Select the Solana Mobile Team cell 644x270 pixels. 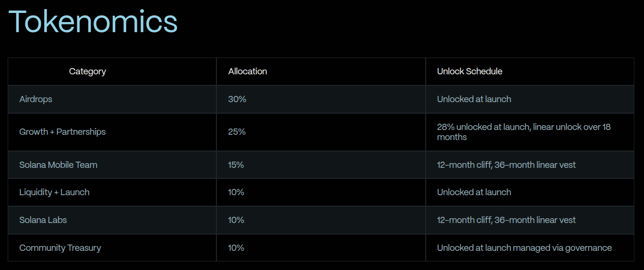pos(58,165)
